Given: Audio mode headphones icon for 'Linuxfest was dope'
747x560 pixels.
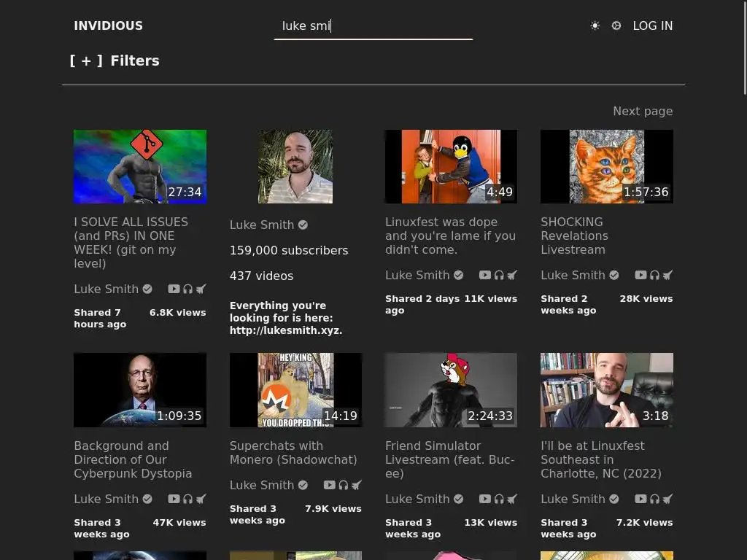Looking at the screenshot, I should [499, 275].
